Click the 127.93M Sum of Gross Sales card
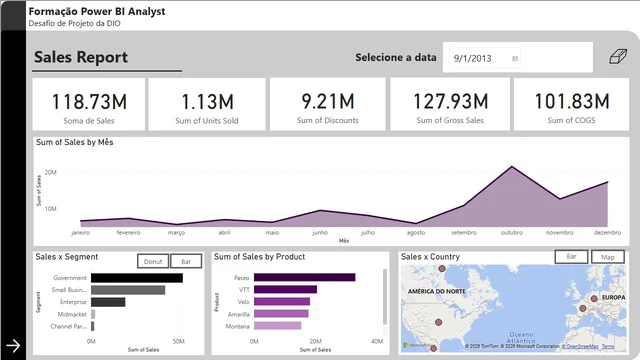The width and height of the screenshot is (640, 360). tap(450, 104)
